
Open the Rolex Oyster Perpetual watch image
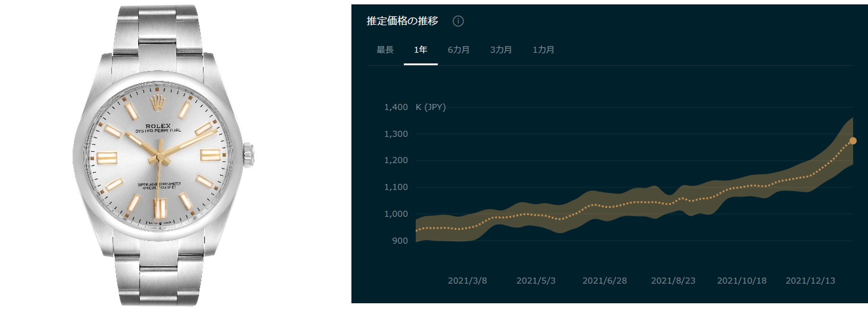[163, 155]
